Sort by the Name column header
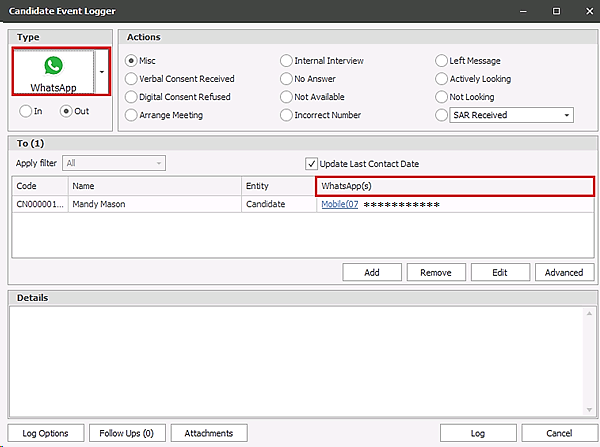Viewport: 600px width, 447px height. coord(154,187)
